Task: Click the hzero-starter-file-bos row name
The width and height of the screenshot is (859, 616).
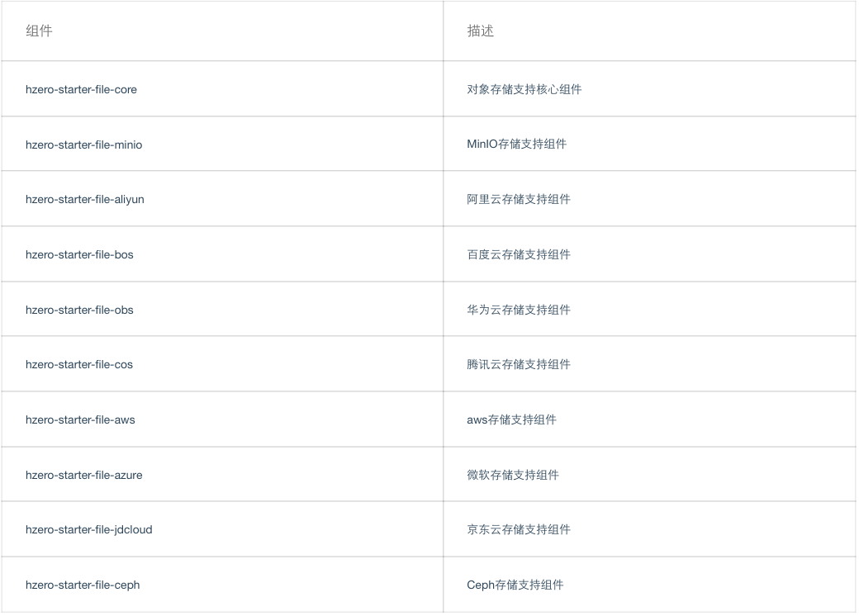Action: click(79, 254)
